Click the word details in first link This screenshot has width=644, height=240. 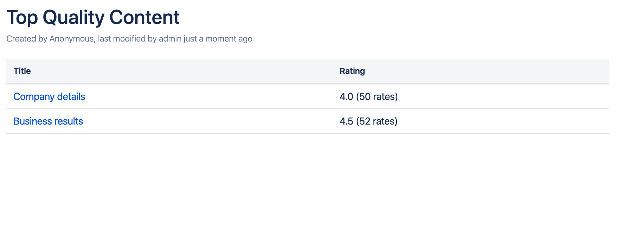click(71, 97)
